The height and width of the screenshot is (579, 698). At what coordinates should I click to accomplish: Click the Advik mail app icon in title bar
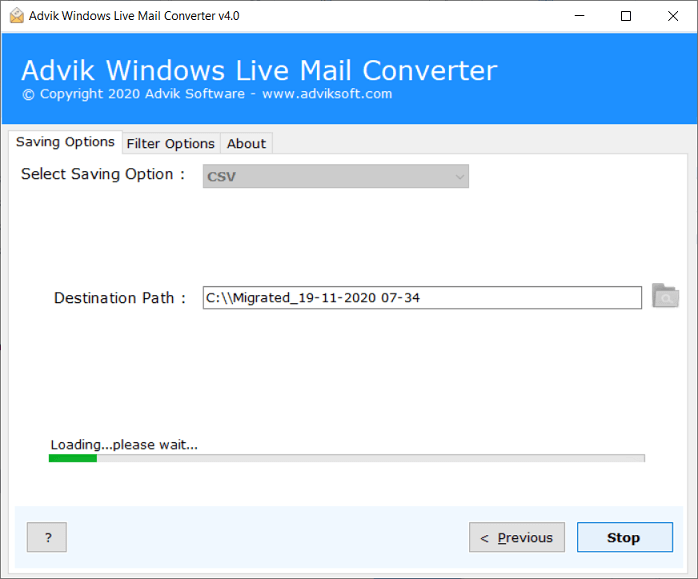coord(16,16)
